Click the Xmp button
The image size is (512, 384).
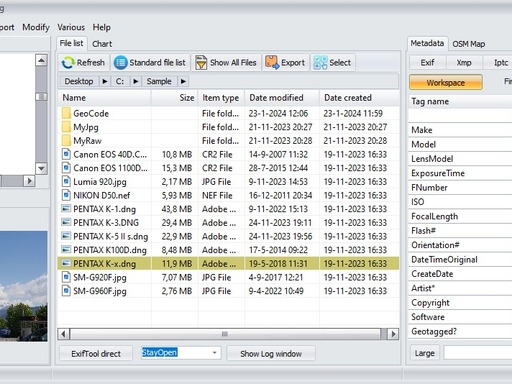(x=464, y=63)
